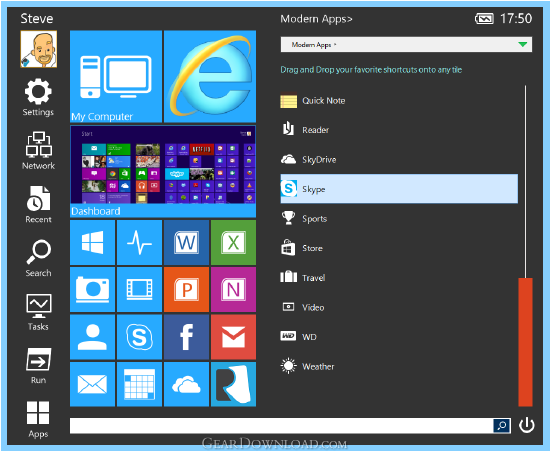Viewport: 551px width, 452px height.
Task: Open the Dashboard start screen tile
Action: point(163,171)
